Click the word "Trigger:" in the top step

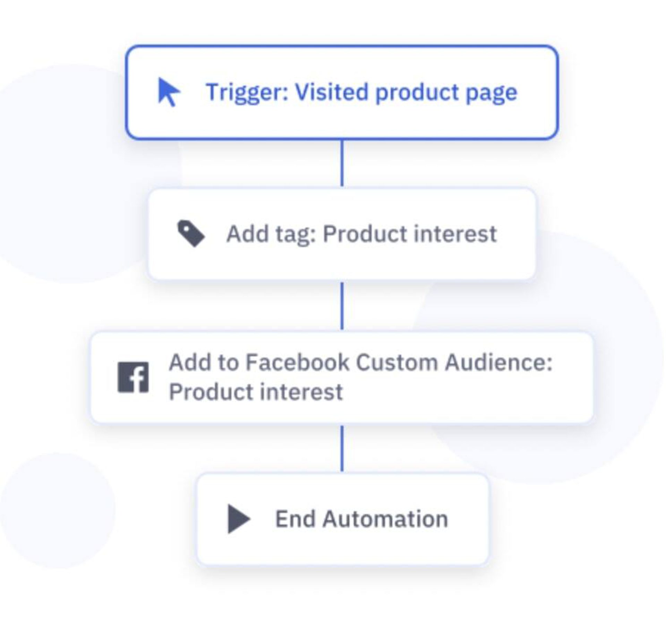coord(247,92)
